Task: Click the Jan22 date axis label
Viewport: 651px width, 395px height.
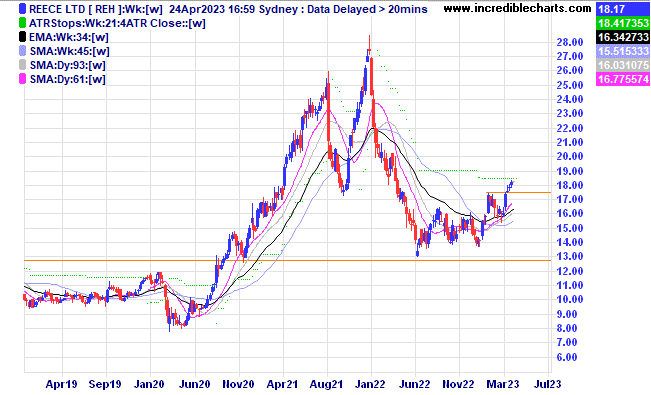Action: (370, 384)
